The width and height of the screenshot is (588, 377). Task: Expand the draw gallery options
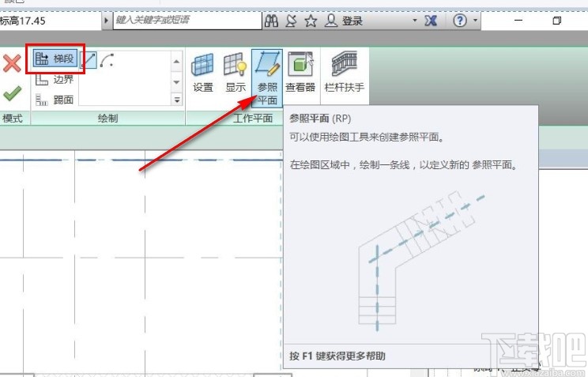pos(176,100)
